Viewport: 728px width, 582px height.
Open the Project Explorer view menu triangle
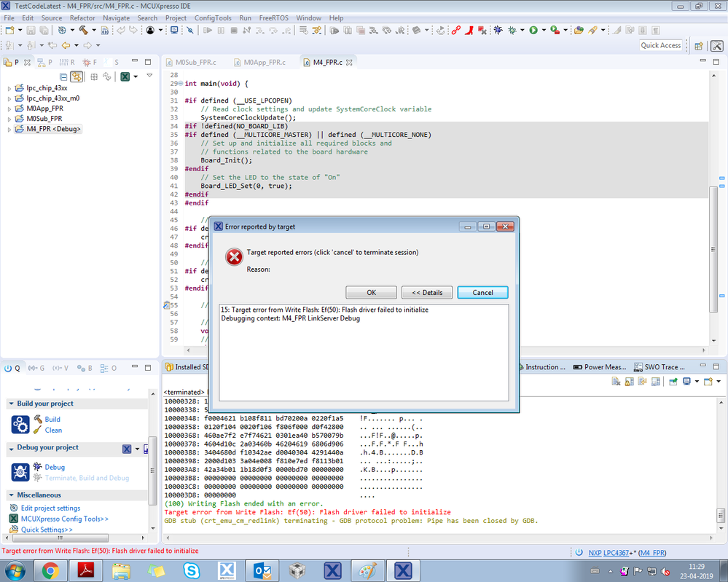[x=149, y=75]
